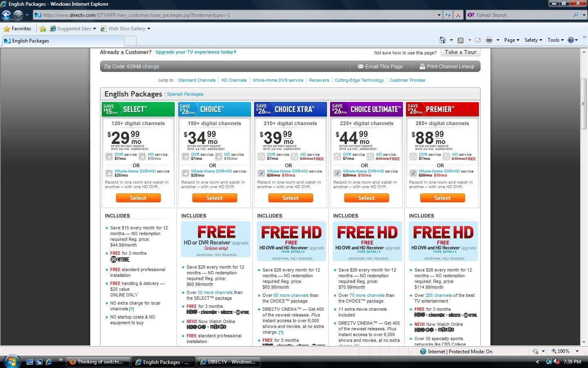
Task: Click the network tray icon
Action: 549,361
